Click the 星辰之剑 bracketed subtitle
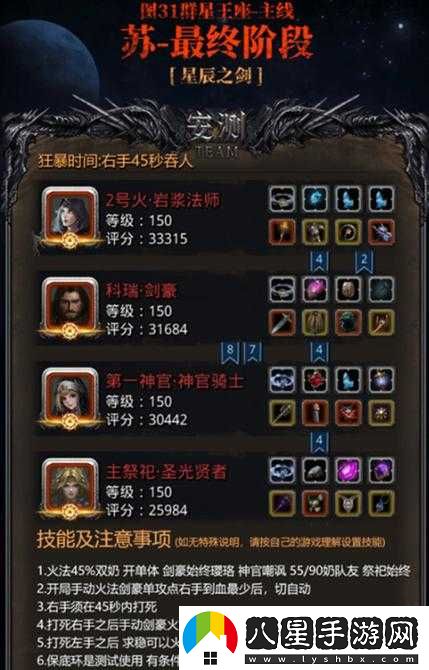The image size is (429, 670). pyautogui.click(x=216, y=76)
